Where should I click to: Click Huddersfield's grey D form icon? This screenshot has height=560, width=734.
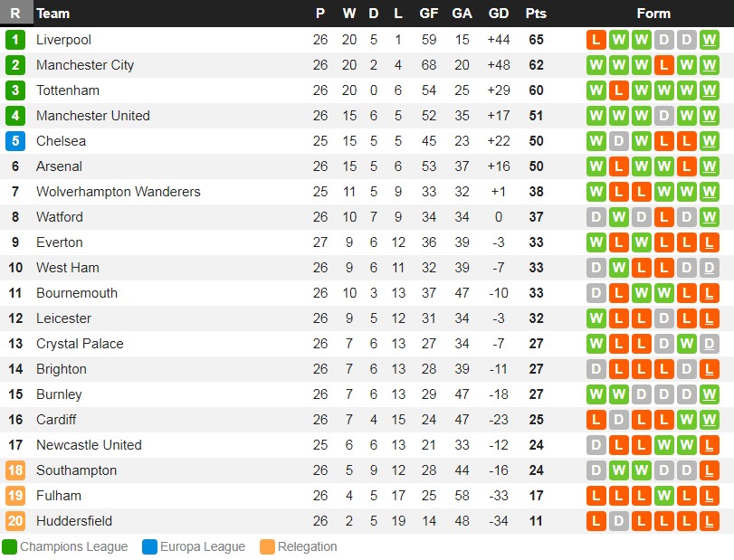(x=618, y=521)
